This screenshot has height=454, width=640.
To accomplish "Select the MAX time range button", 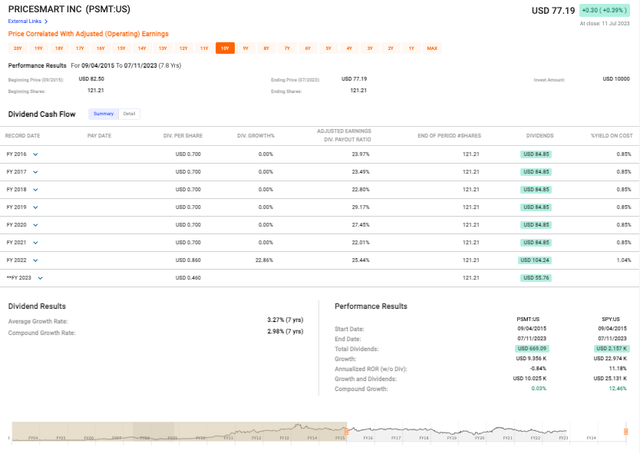I will coord(432,48).
